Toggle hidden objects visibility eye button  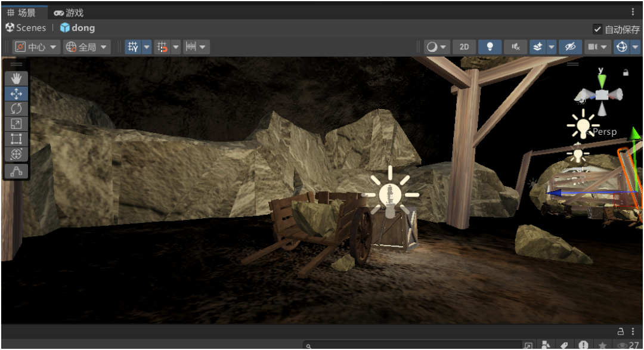tap(570, 47)
